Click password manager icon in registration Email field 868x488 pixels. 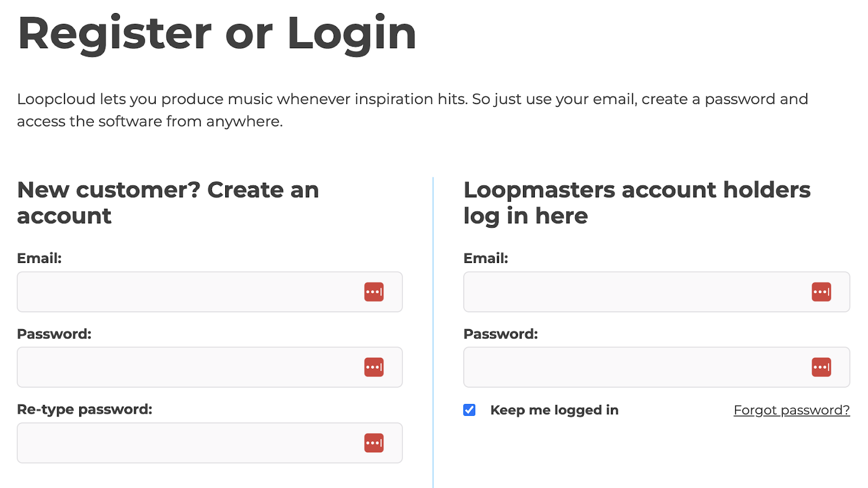(374, 292)
